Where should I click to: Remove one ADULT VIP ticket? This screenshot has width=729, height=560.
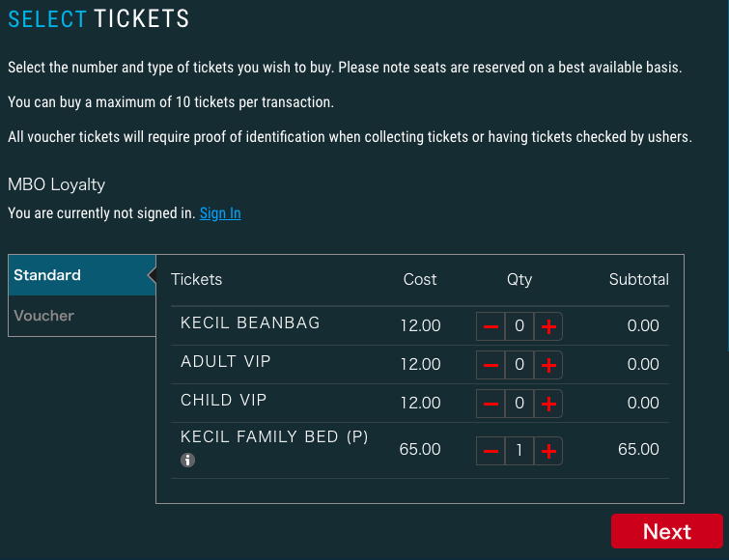491,365
